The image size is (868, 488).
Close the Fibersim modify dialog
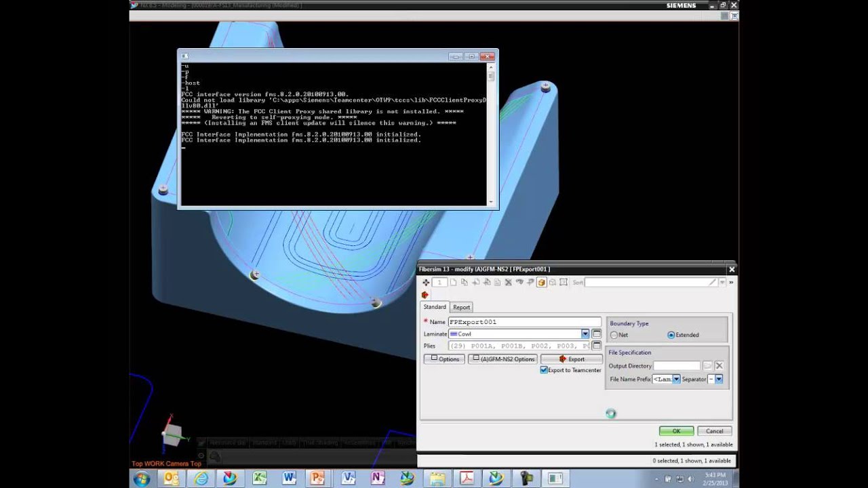coord(731,269)
